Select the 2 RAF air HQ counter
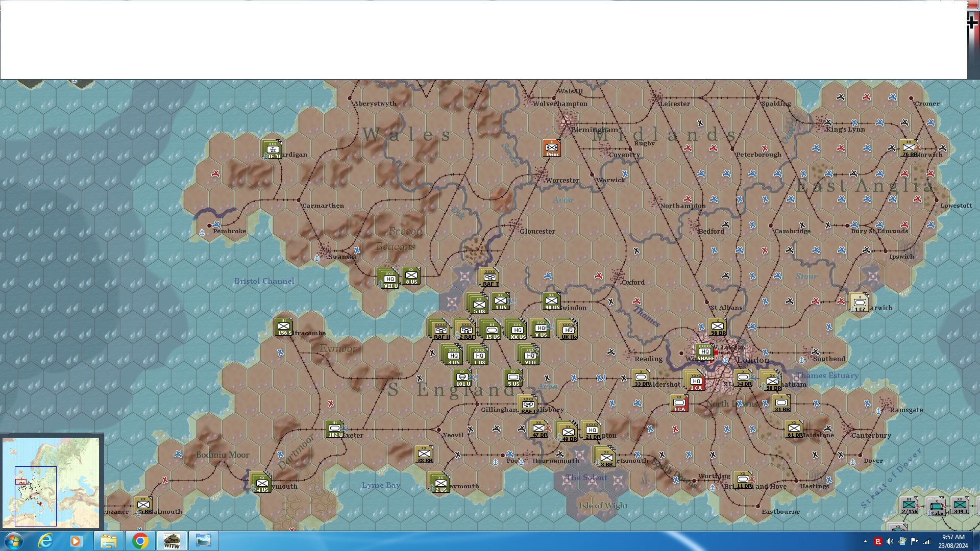Screen dimensions: 980x551 coord(465,330)
